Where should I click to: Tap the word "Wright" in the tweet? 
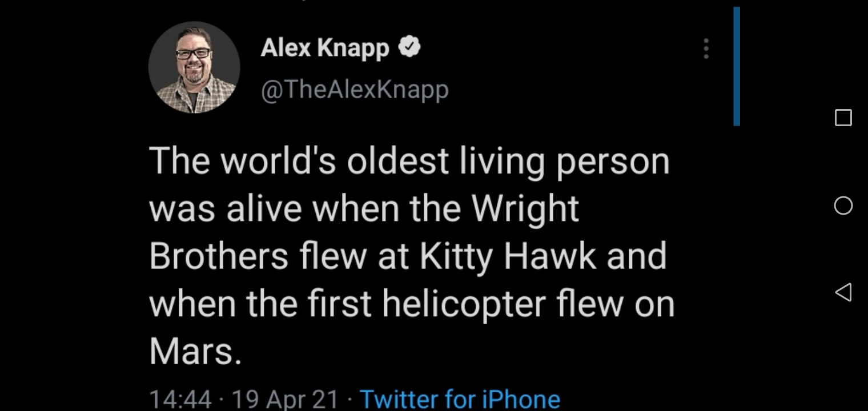tap(525, 208)
